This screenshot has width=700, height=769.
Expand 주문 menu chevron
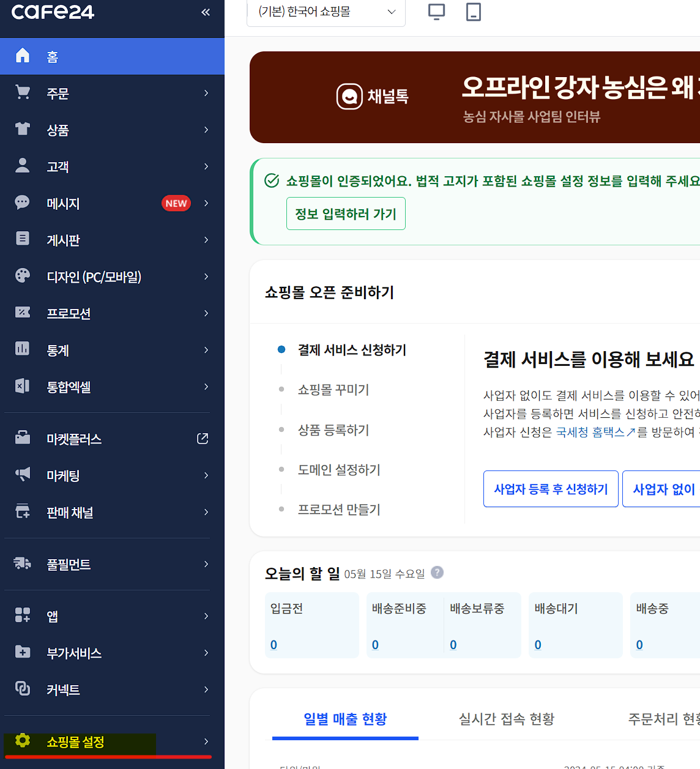point(206,93)
